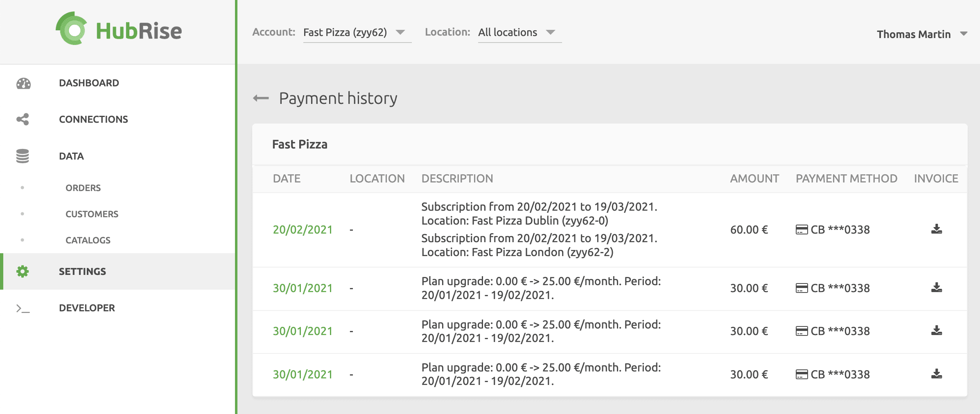Select the Connections share icon in the sidebar
This screenshot has width=980, height=414.
coord(23,119)
